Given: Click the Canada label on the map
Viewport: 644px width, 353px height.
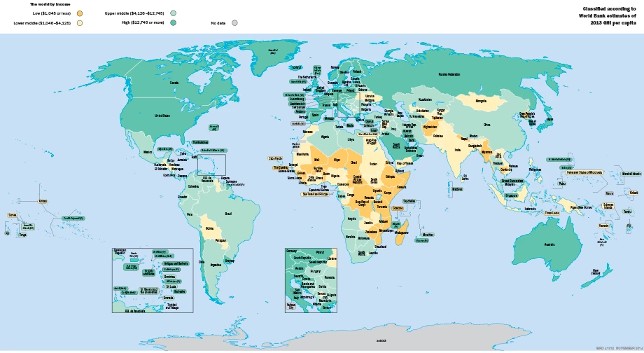Looking at the screenshot, I should [x=174, y=83].
